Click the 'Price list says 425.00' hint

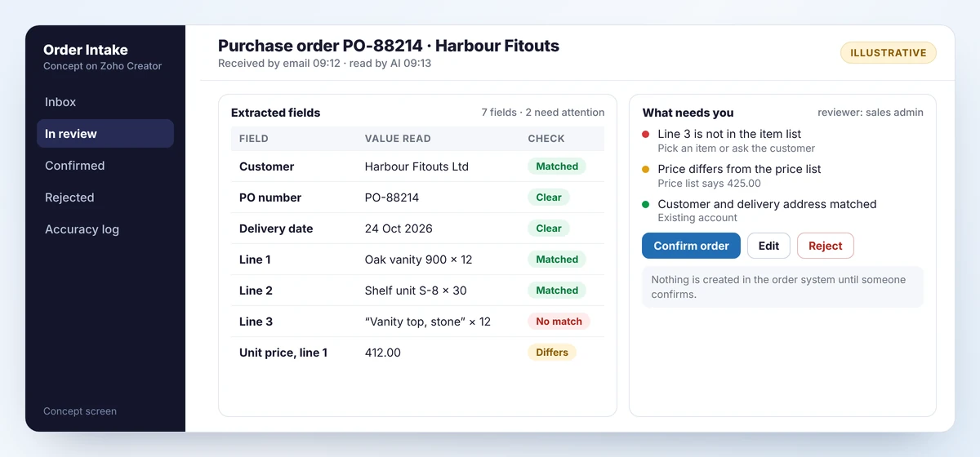[709, 184]
